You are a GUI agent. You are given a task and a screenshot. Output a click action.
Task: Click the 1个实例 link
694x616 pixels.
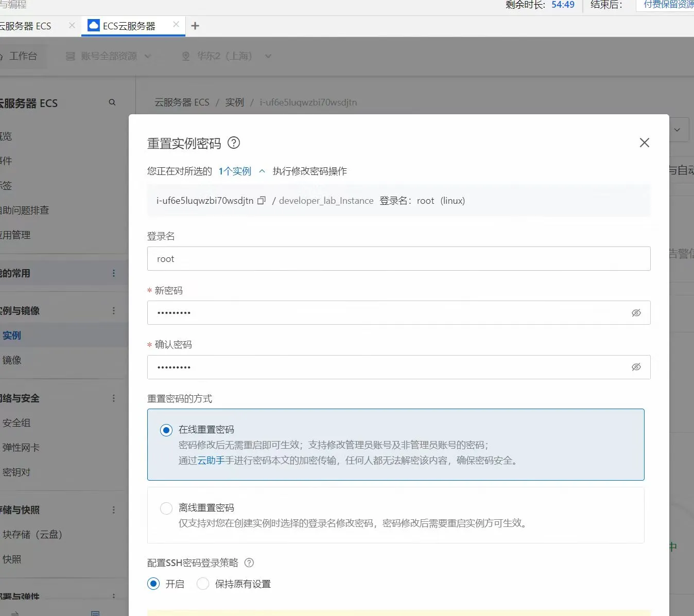[235, 171]
